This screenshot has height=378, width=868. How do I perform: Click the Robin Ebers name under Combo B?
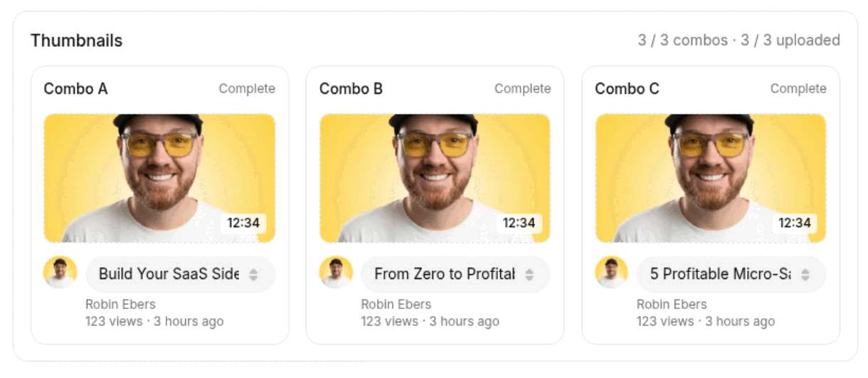(x=396, y=305)
